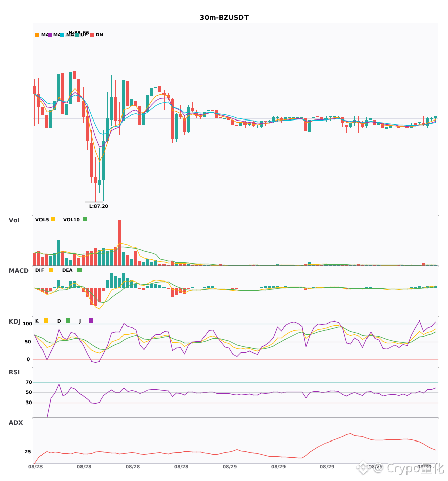Select the RSI panel label
Screen dimensions: 448x481
coord(14,372)
